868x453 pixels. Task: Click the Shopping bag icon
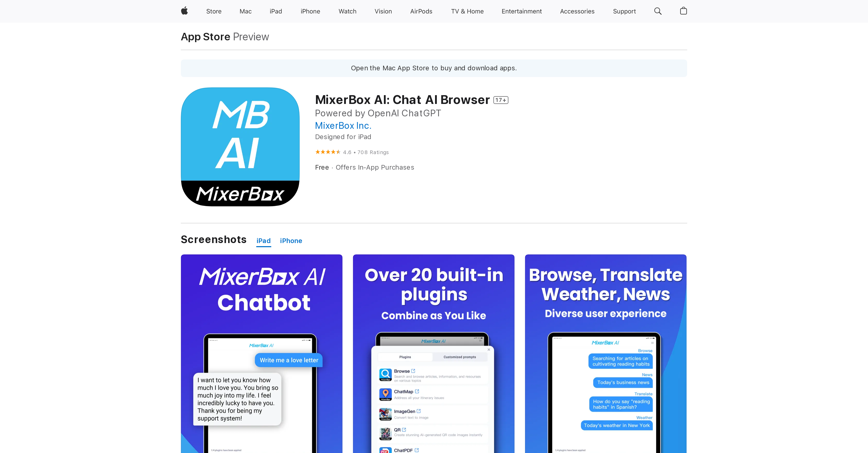coord(684,11)
